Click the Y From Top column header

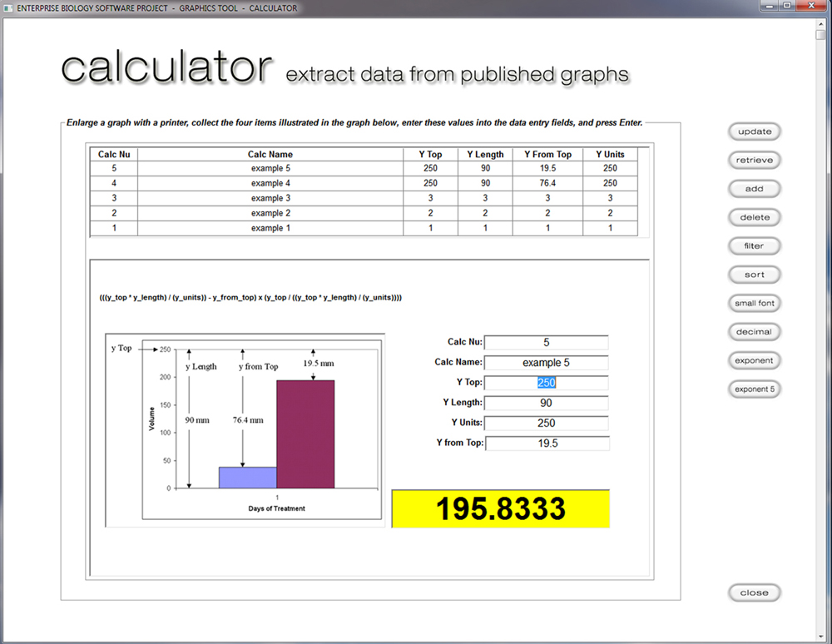547,155
